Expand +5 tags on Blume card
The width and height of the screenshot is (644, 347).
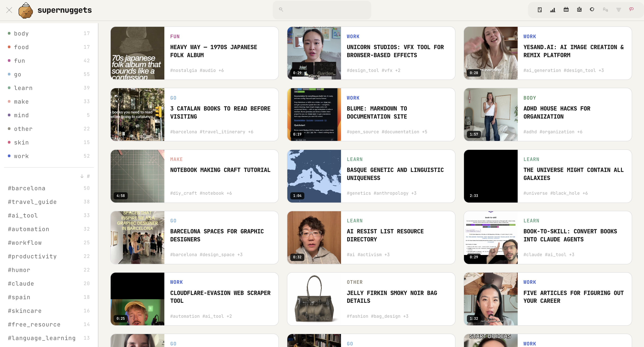424,132
